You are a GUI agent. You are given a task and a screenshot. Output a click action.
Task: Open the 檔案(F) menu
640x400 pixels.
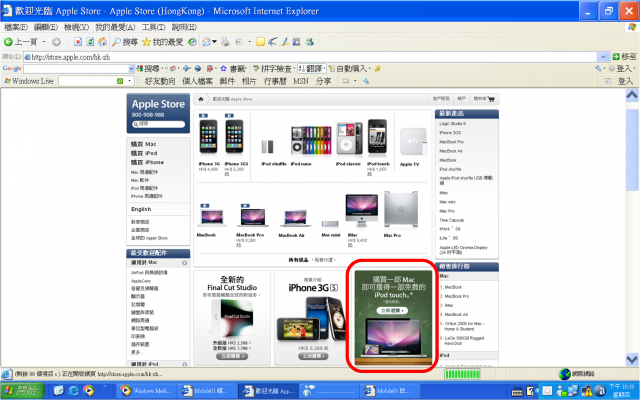tap(16, 27)
